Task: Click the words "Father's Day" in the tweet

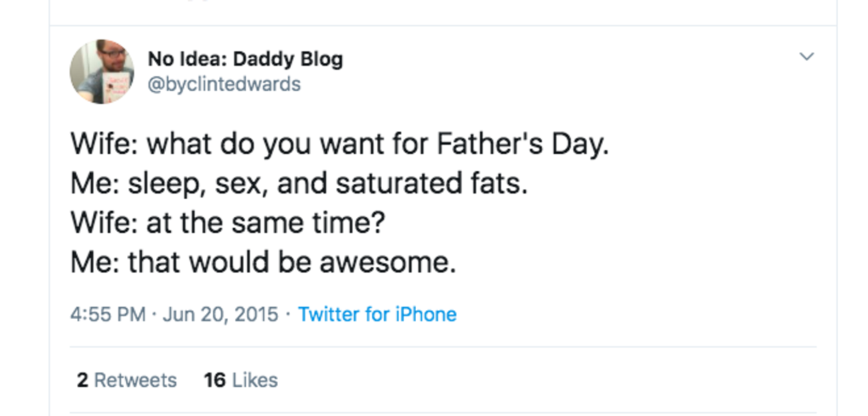Action: (x=521, y=144)
